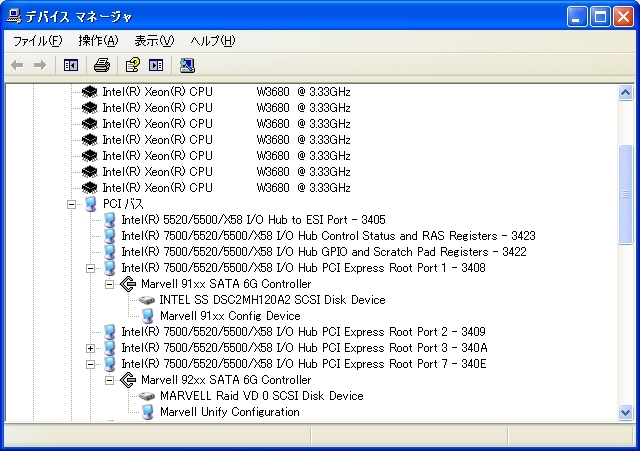
Task: Select Marvell 91xx SATA 6G Controller text
Action: (x=226, y=284)
